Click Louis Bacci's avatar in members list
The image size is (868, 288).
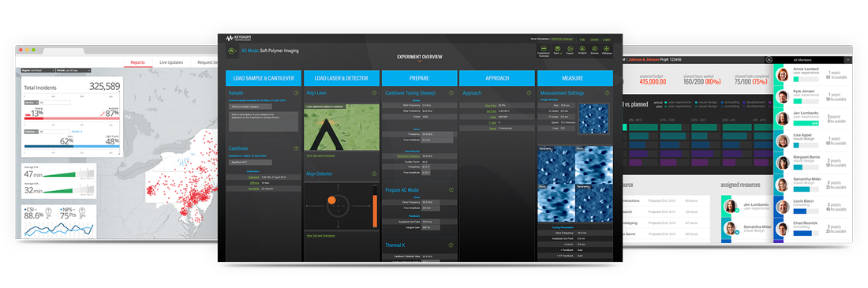(x=782, y=207)
